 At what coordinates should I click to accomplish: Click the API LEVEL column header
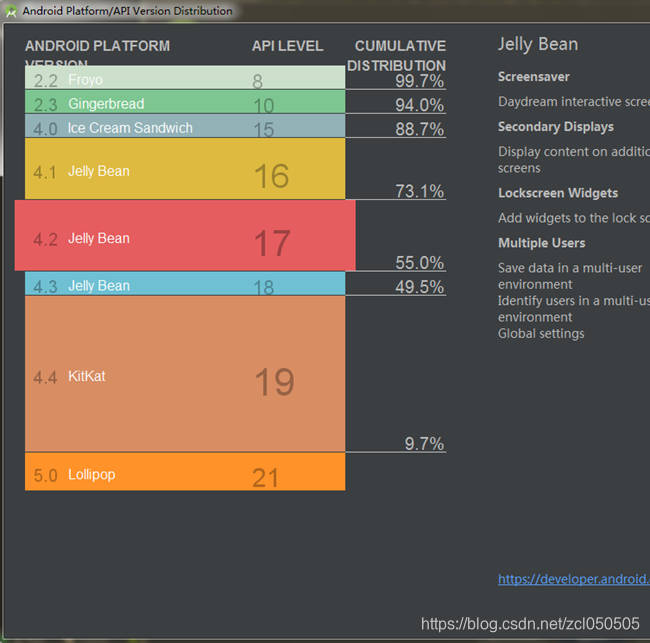pos(288,46)
